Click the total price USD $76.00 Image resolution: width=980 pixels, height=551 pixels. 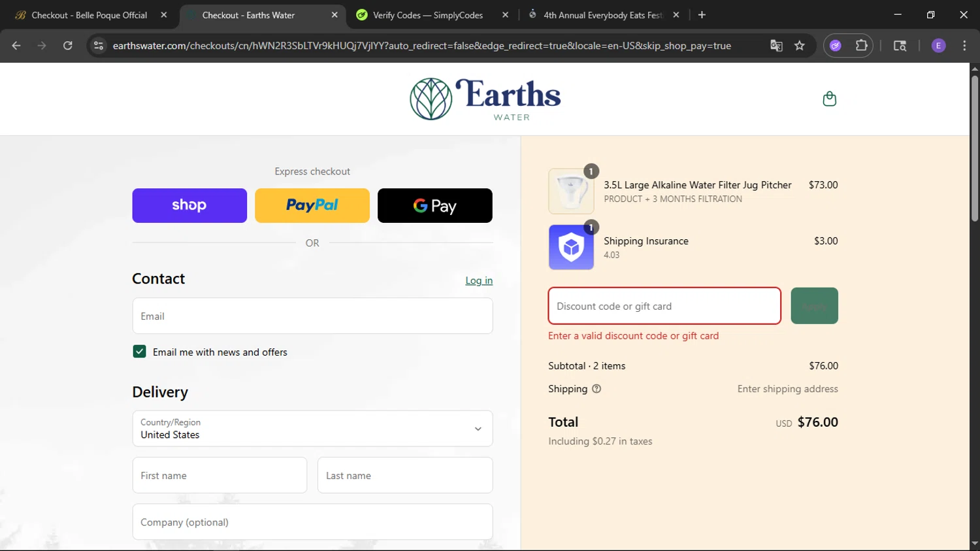pos(807,422)
